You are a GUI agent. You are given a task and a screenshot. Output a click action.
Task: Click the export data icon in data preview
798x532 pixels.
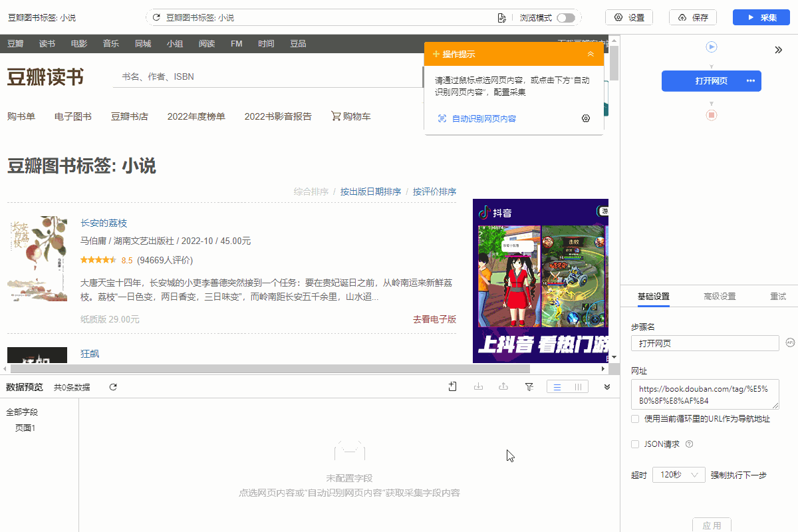coord(504,387)
